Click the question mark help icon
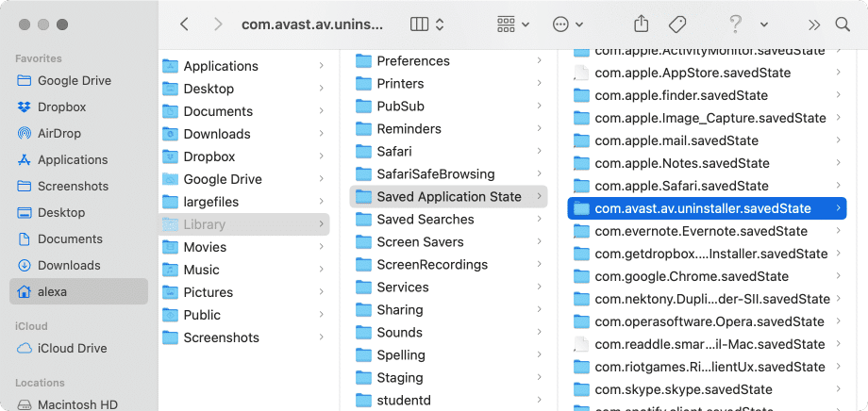This screenshot has width=868, height=411. 735,24
